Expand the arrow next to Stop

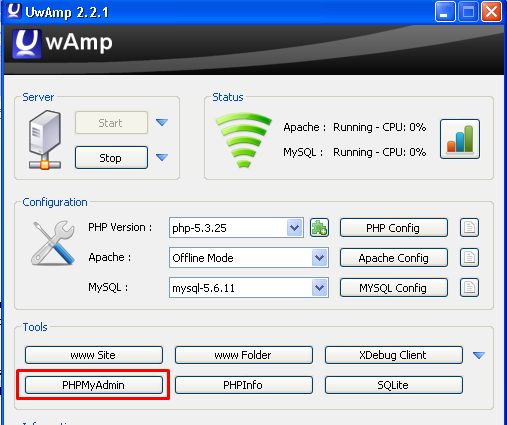point(162,157)
